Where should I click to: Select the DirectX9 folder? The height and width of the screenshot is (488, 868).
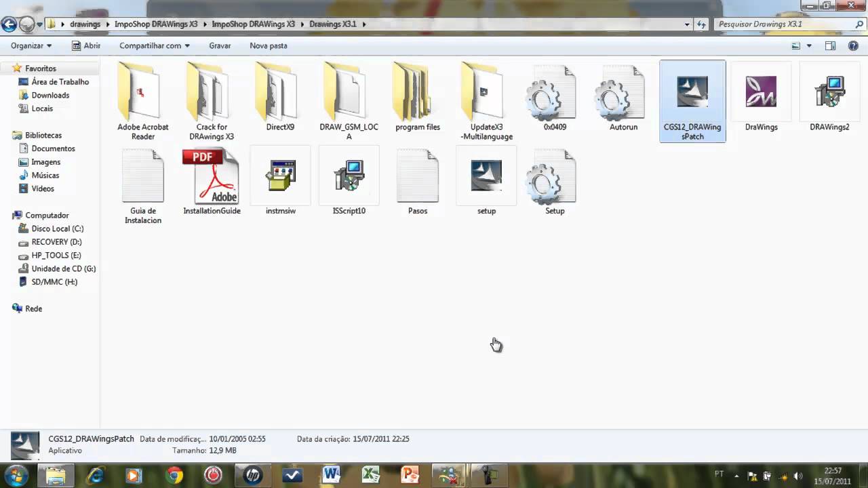(x=280, y=97)
